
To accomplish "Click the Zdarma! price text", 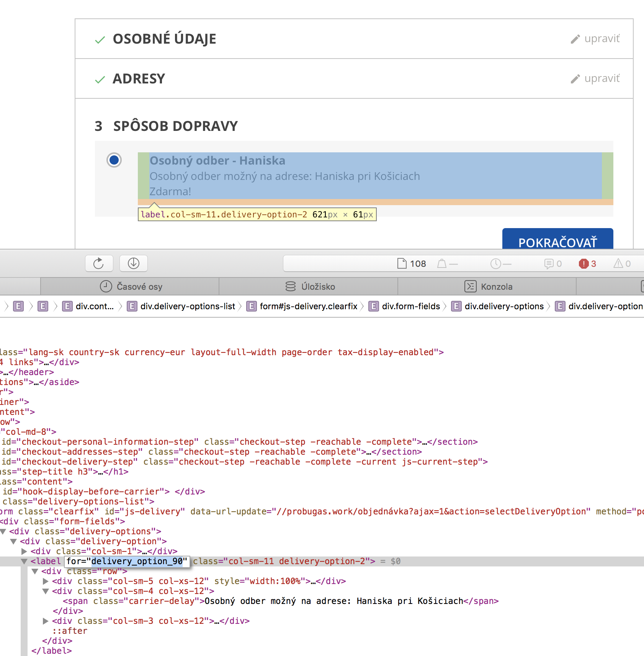I will [170, 191].
